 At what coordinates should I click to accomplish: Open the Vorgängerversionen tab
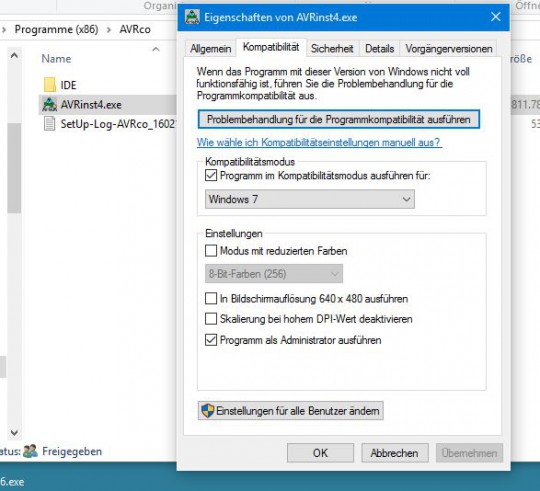449,49
